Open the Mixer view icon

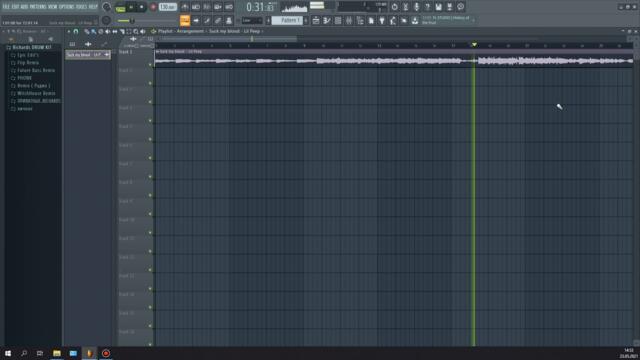(x=349, y=20)
